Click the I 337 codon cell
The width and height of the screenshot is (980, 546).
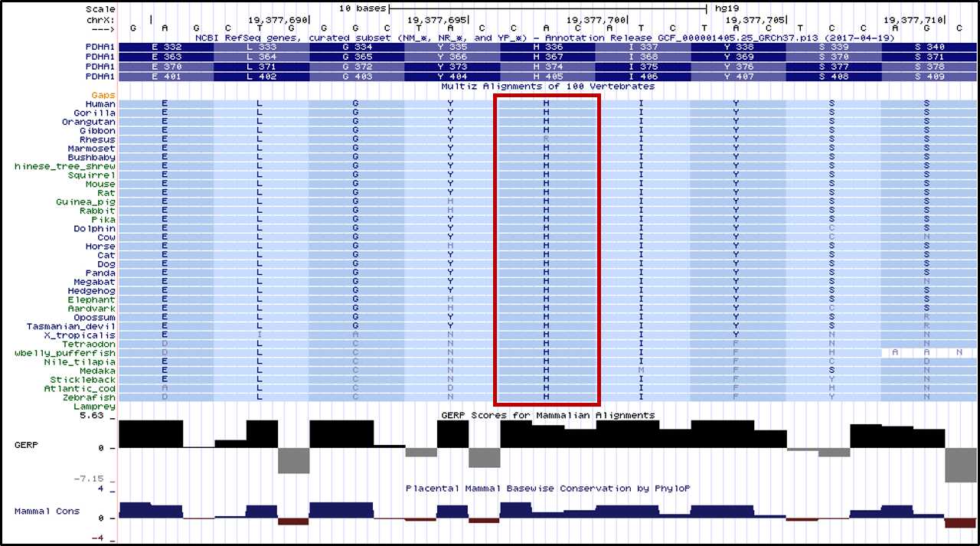pyautogui.click(x=643, y=47)
